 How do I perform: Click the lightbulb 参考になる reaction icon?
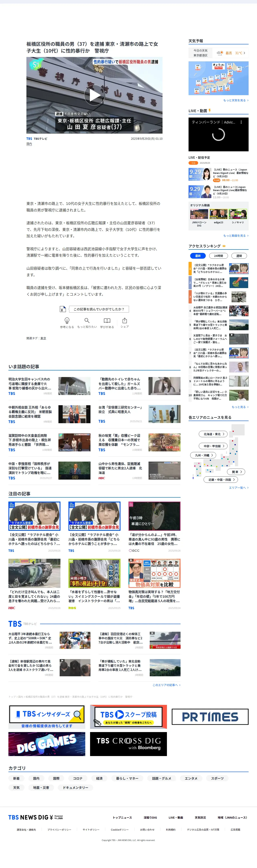coord(67,320)
